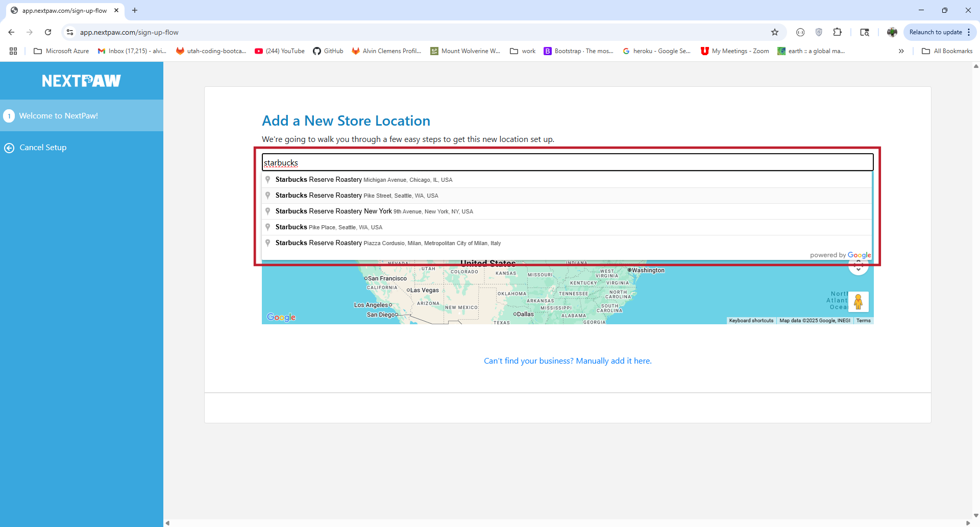Image resolution: width=980 pixels, height=527 pixels.
Task: Reload the page with refresh icon
Action: point(48,32)
